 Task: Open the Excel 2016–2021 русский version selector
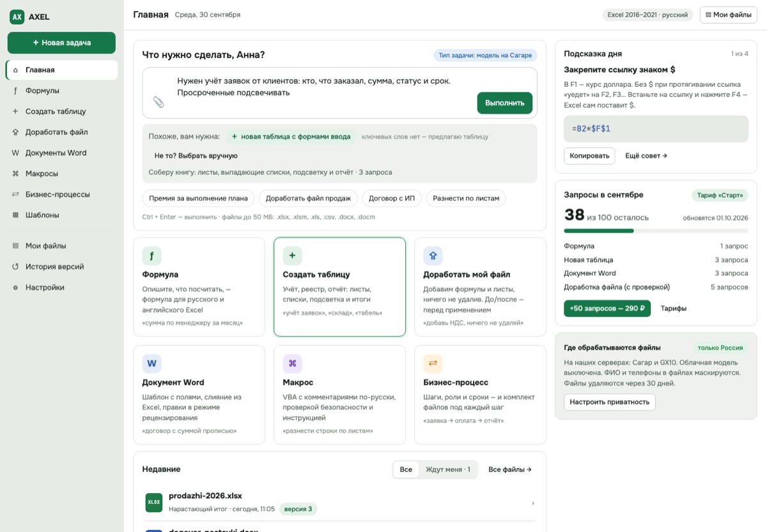click(647, 15)
